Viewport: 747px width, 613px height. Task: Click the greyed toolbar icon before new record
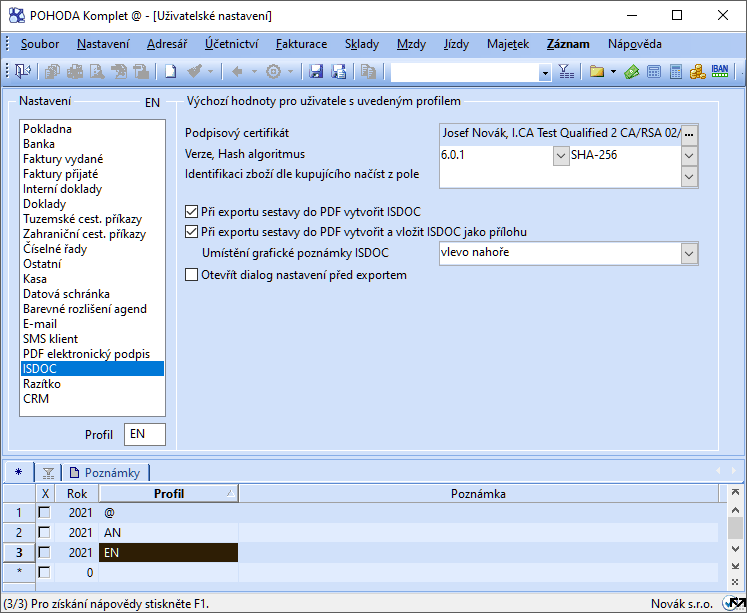(x=141, y=71)
